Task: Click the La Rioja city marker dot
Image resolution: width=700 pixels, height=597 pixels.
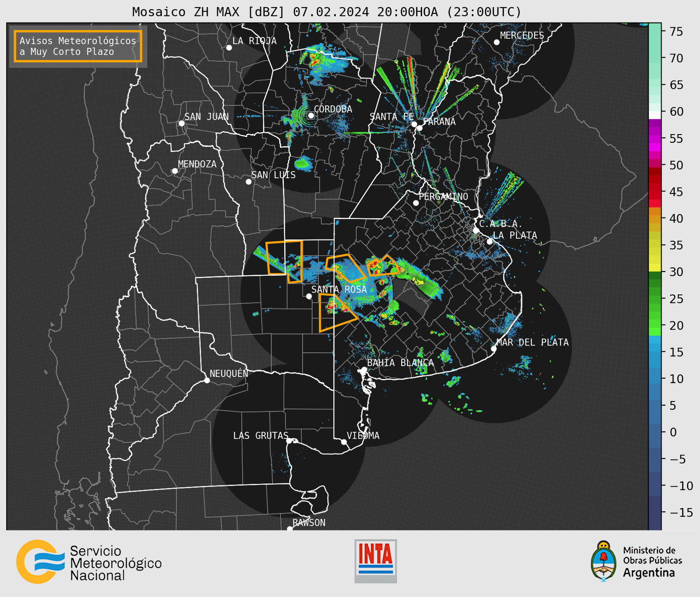Action: point(229,48)
